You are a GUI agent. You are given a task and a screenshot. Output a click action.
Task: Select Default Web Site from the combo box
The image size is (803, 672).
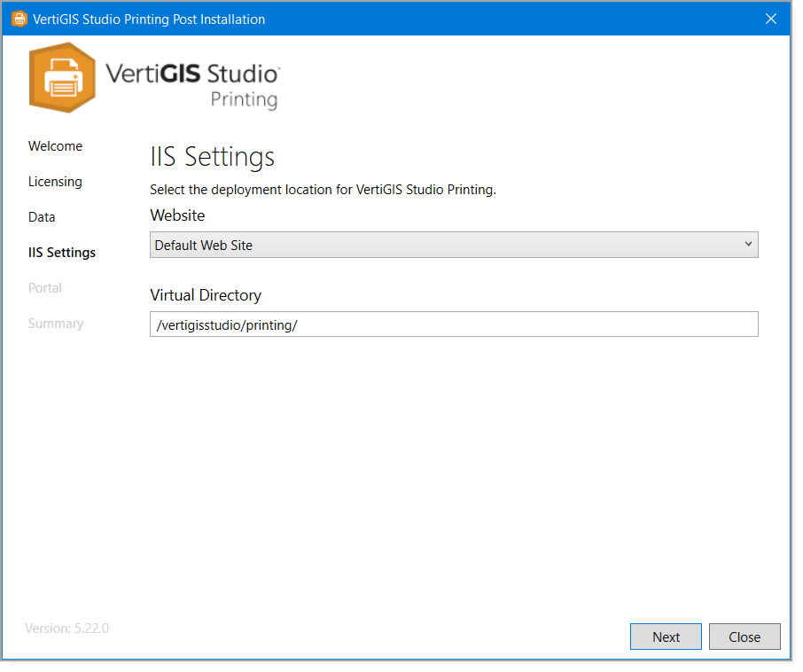coord(355,245)
